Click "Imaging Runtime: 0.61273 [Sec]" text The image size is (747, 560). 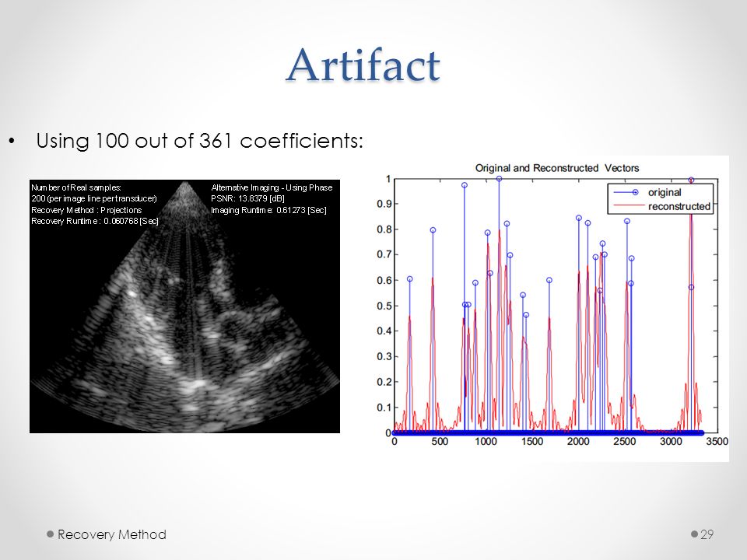coord(268,210)
